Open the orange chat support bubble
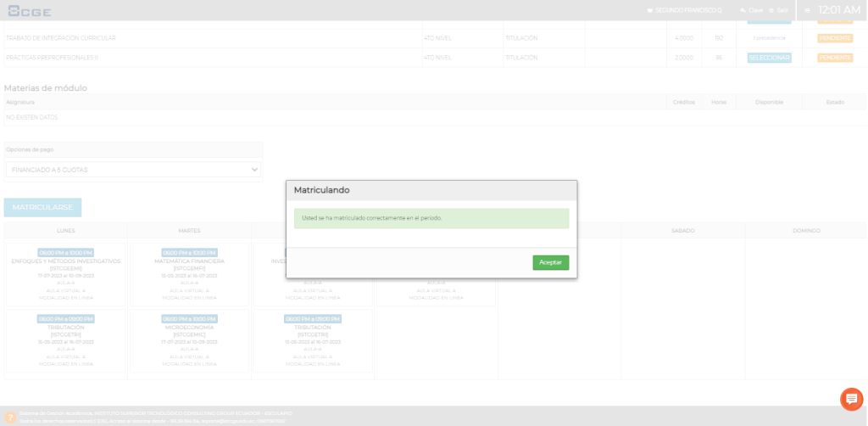The image size is (868, 426). pos(851,399)
